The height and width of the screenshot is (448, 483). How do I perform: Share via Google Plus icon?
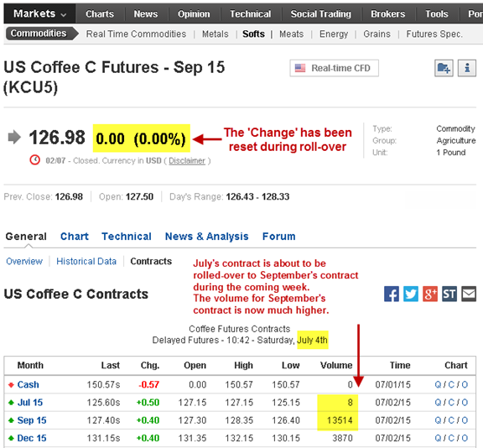[430, 294]
